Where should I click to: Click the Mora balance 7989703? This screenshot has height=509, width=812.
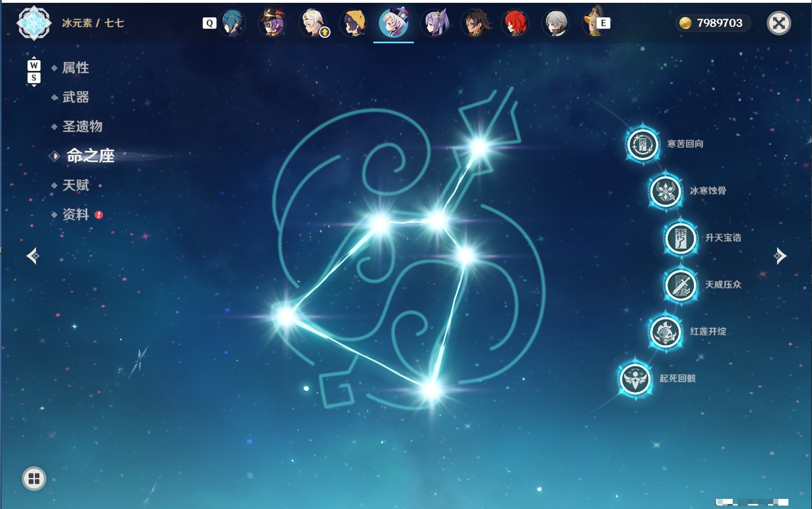[720, 23]
